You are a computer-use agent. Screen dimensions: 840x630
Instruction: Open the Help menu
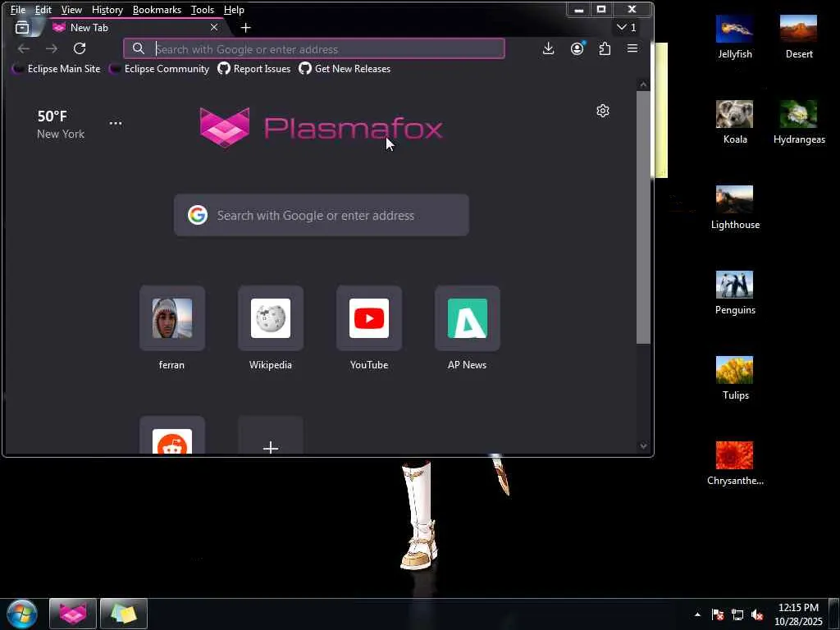pos(234,10)
